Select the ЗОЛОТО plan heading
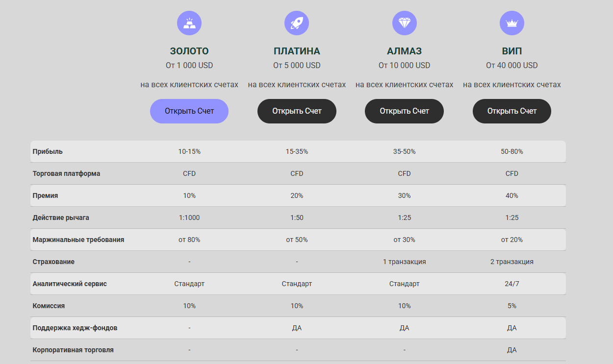Image resolution: width=613 pixels, height=364 pixels. click(189, 51)
